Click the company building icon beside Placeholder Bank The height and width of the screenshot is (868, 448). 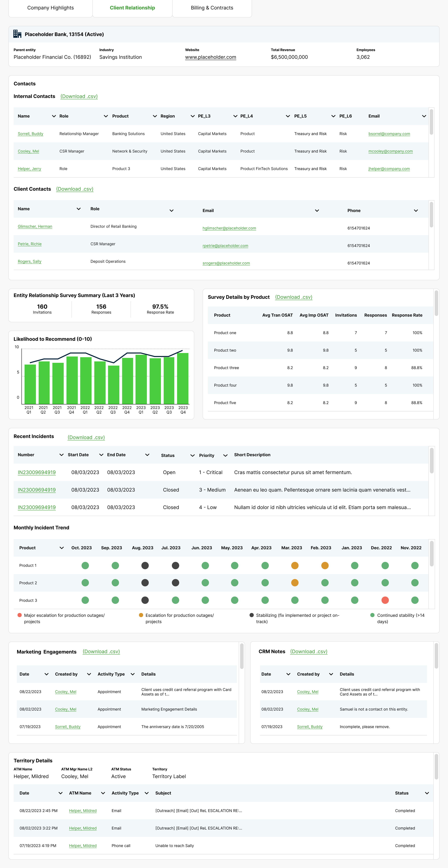[17, 34]
